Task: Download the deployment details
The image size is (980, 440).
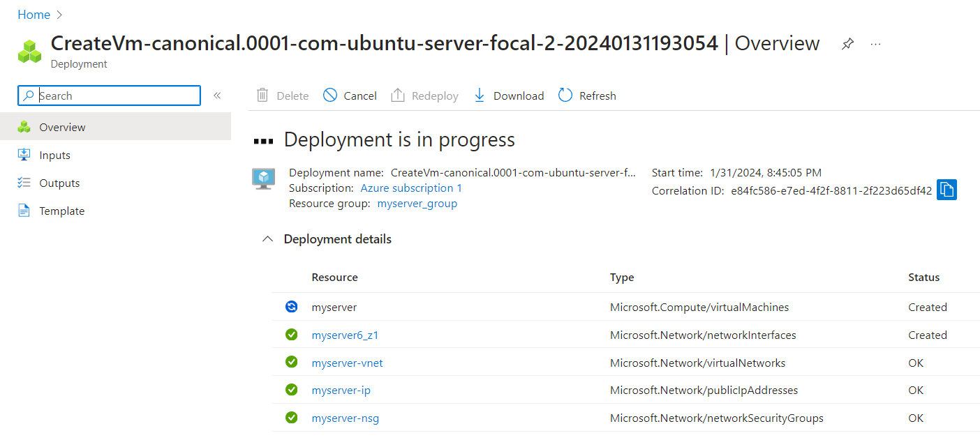Action: pos(509,96)
